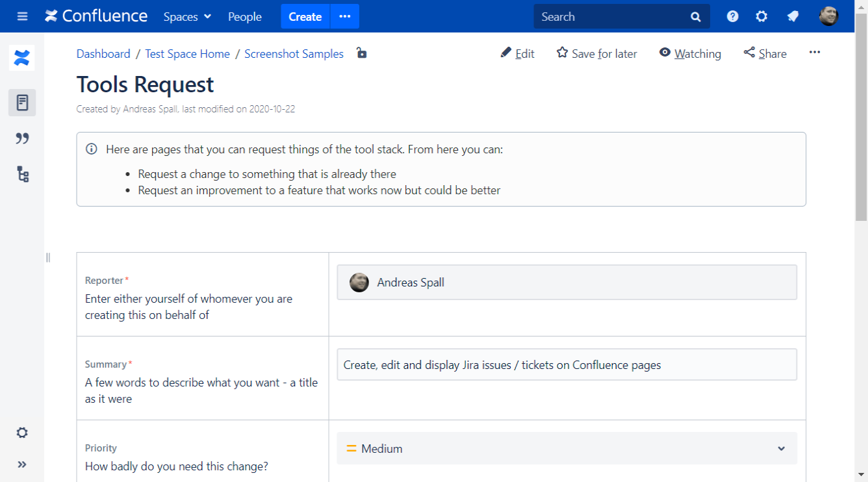The image size is (868, 482).
Task: Click 'Request a change to something' bullet
Action: coord(267,174)
